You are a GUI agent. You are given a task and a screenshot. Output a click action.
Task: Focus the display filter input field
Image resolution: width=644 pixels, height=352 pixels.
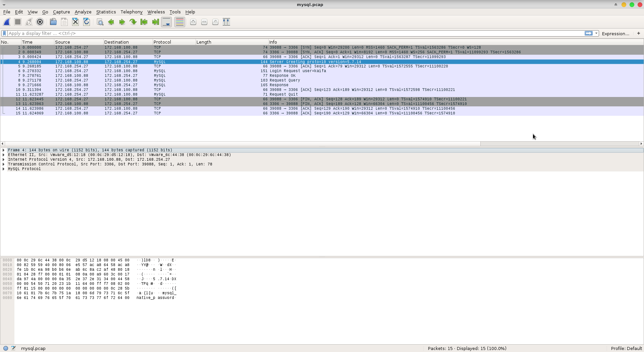coord(295,34)
